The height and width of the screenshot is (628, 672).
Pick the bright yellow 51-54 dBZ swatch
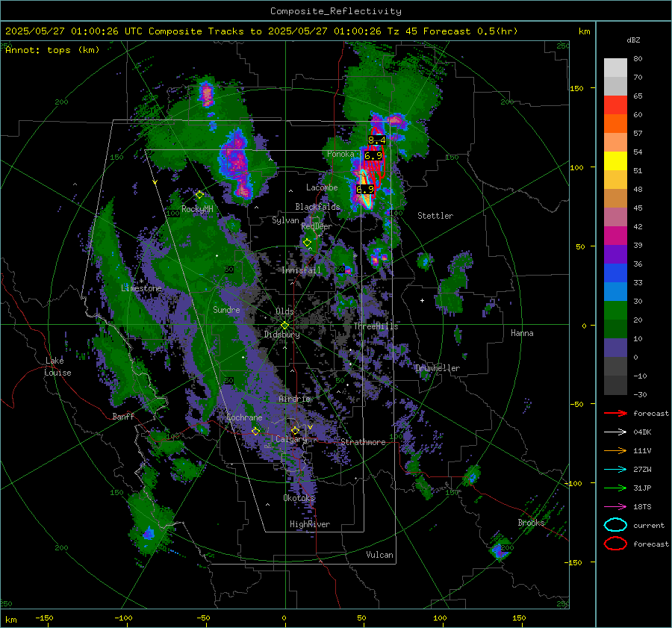pyautogui.click(x=615, y=161)
